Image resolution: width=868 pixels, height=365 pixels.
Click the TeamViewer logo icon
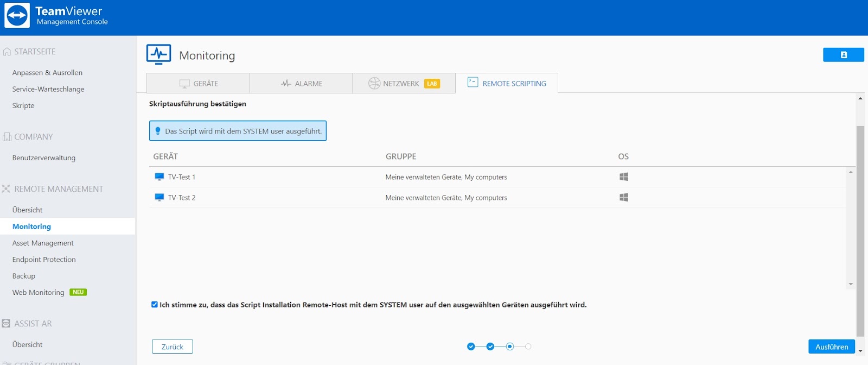[17, 16]
